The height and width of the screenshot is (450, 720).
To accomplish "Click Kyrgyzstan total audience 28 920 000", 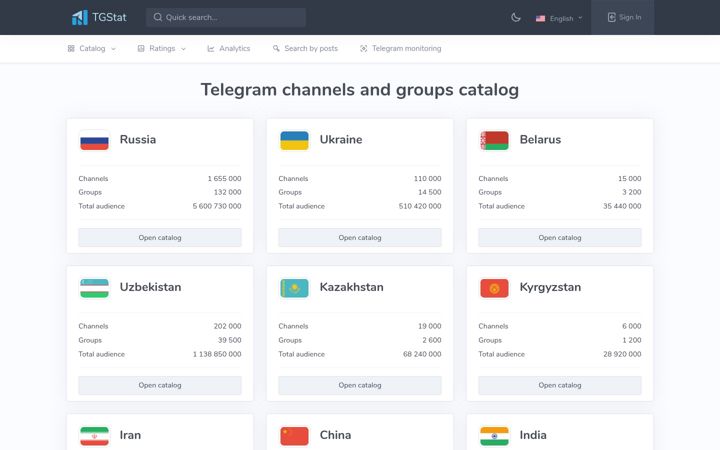I will pos(622,354).
